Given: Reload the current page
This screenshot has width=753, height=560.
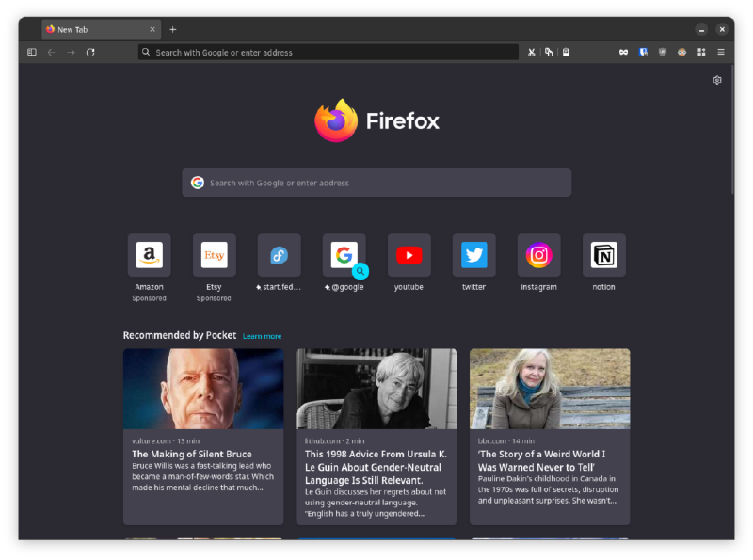Looking at the screenshot, I should (90, 53).
